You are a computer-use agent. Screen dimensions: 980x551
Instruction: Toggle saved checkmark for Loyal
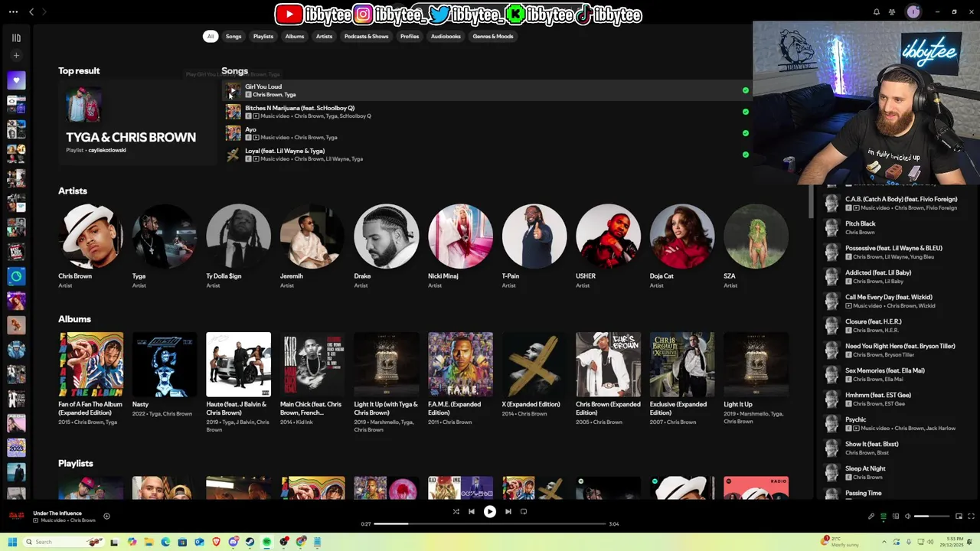pyautogui.click(x=746, y=155)
